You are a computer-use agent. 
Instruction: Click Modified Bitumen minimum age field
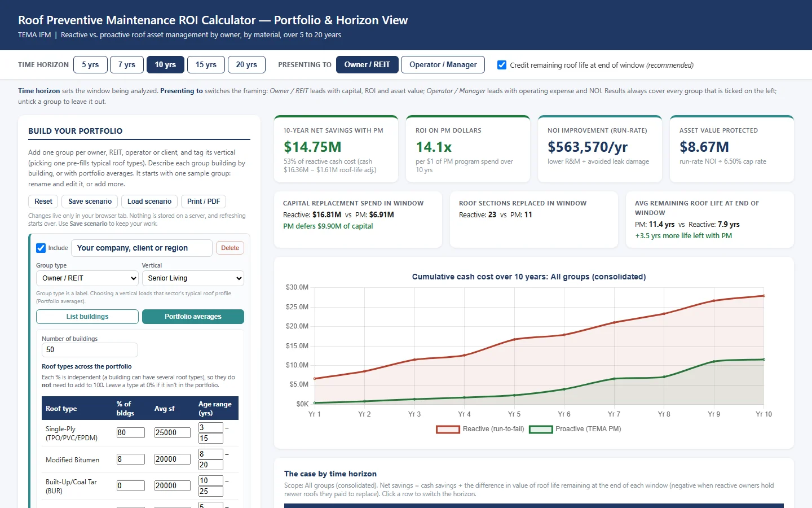211,454
